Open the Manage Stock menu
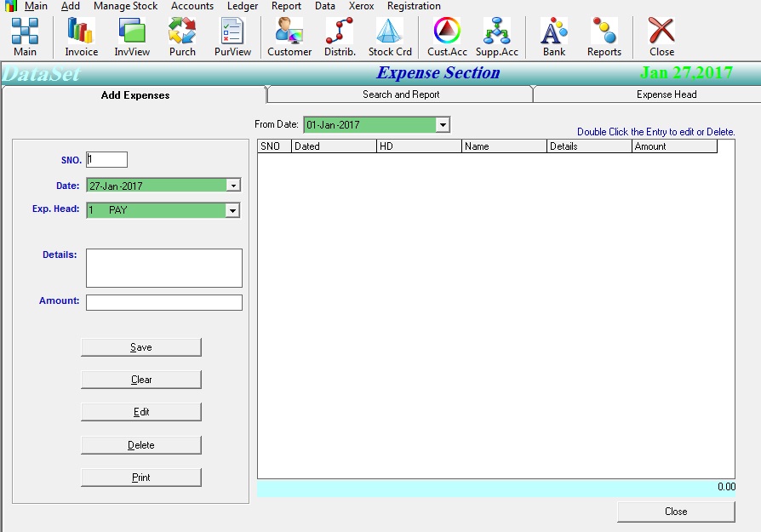 125,6
